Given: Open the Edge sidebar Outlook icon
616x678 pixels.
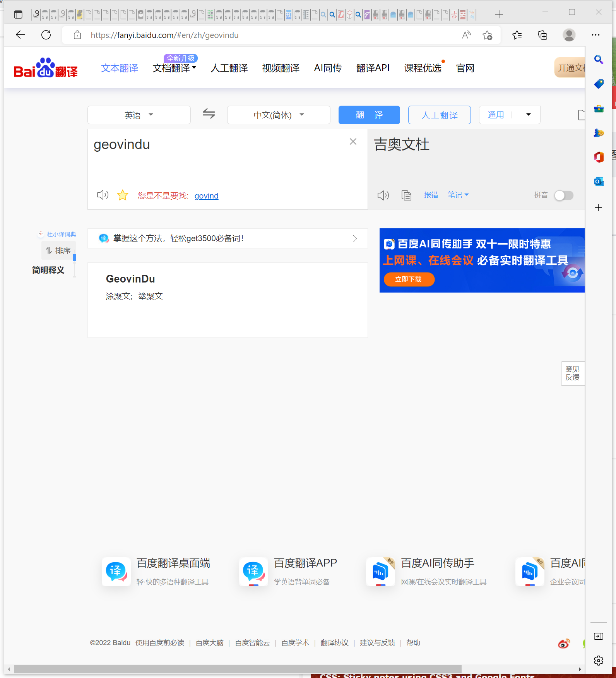Looking at the screenshot, I should [599, 181].
